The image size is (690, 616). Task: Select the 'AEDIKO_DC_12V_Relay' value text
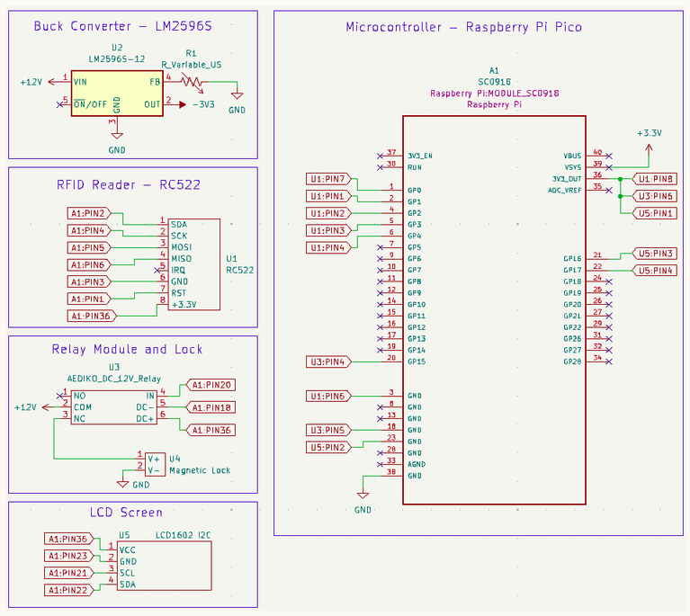[x=114, y=379]
